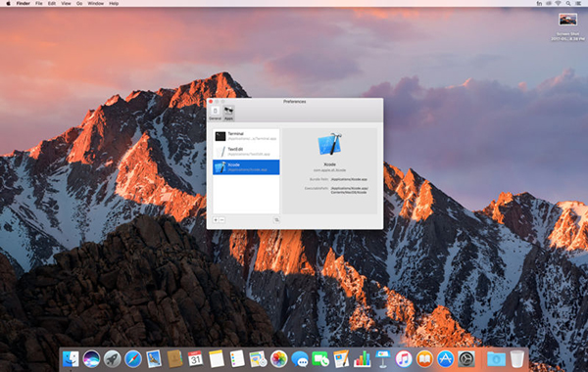588x372 pixels.
Task: Select the highlighted Xcode list entry
Action: pyautogui.click(x=246, y=167)
